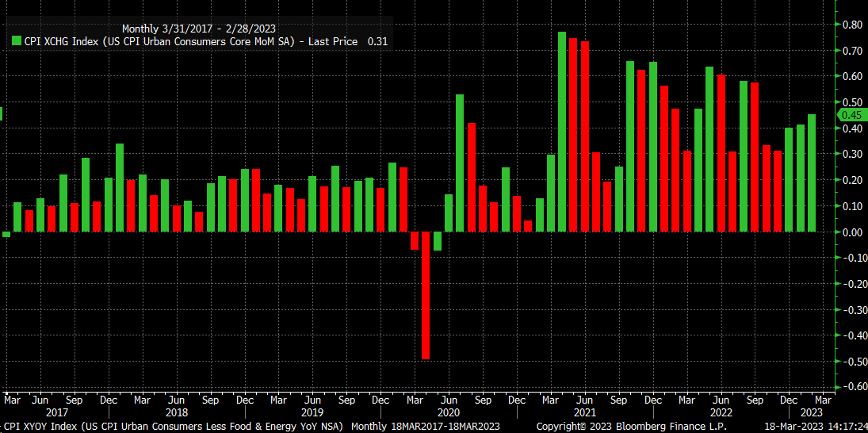Click the 2017 year label on the x-axis
The width and height of the screenshot is (868, 433).
[56, 412]
